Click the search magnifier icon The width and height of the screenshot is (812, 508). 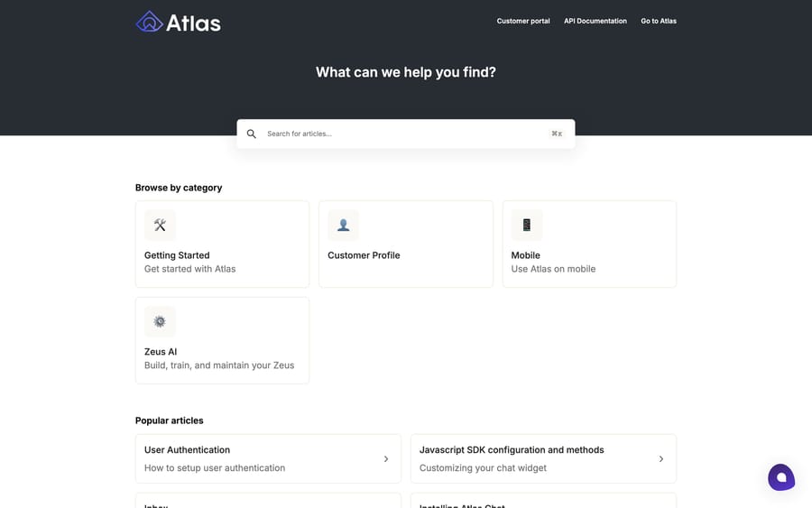click(251, 134)
